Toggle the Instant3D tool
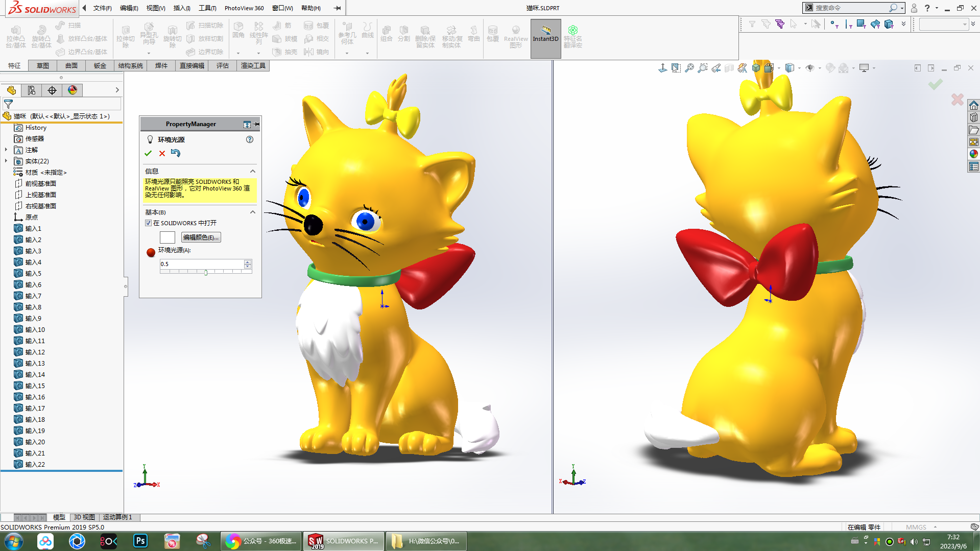 (545, 39)
